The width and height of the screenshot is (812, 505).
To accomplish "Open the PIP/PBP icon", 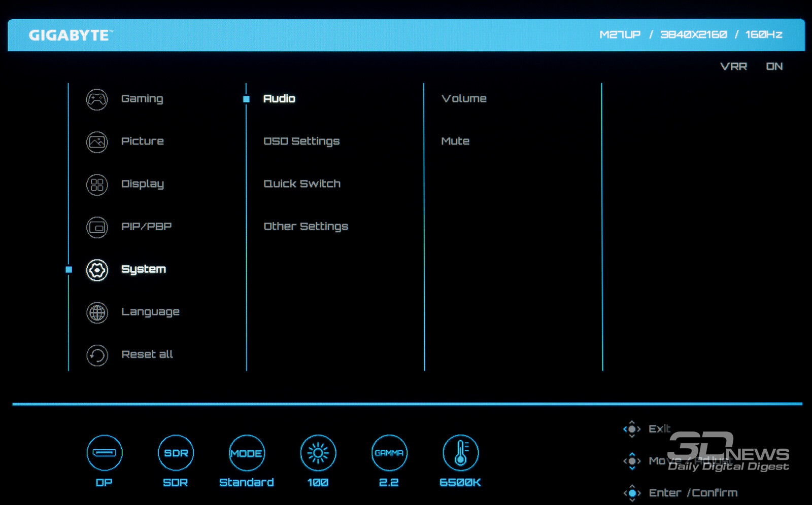I will coord(97,227).
